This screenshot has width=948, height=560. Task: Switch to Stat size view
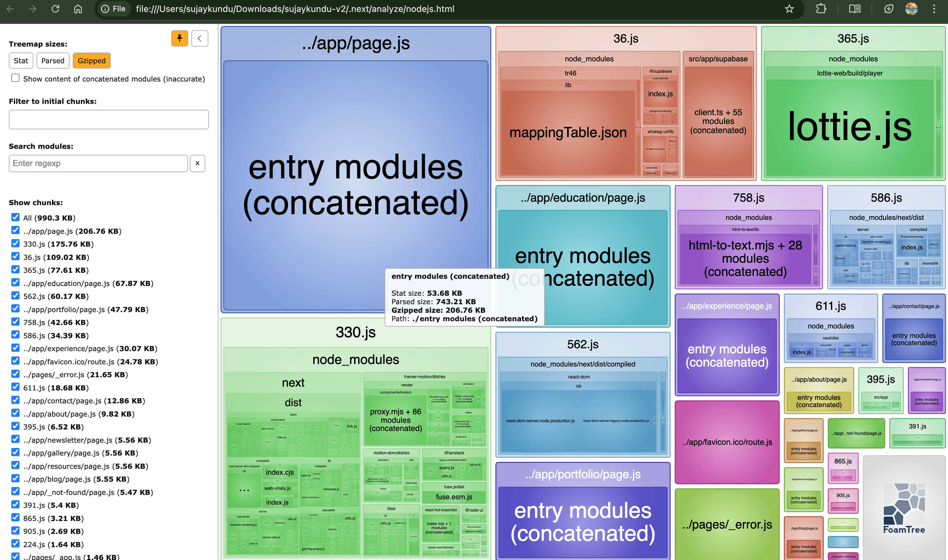(x=21, y=60)
